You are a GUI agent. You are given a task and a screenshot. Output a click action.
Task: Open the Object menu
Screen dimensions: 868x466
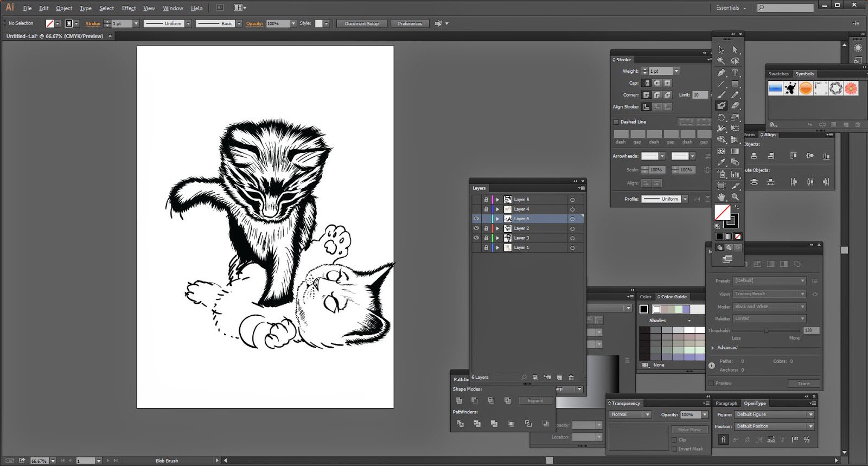coord(64,8)
